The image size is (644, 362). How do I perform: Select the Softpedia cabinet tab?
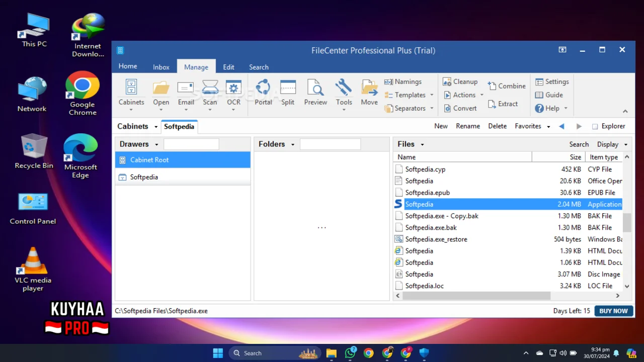[x=179, y=126]
